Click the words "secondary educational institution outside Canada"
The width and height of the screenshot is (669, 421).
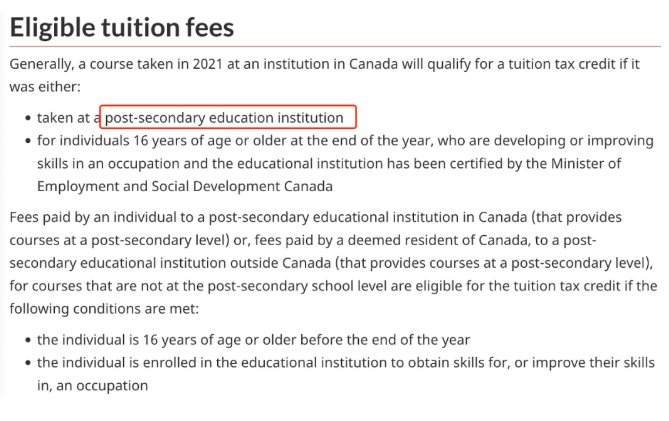point(170,263)
